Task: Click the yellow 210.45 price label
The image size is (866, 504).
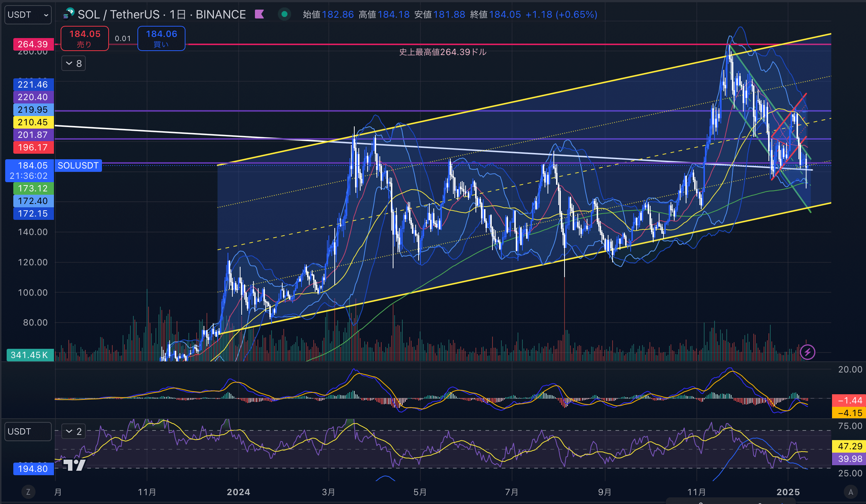Action: pos(33,122)
